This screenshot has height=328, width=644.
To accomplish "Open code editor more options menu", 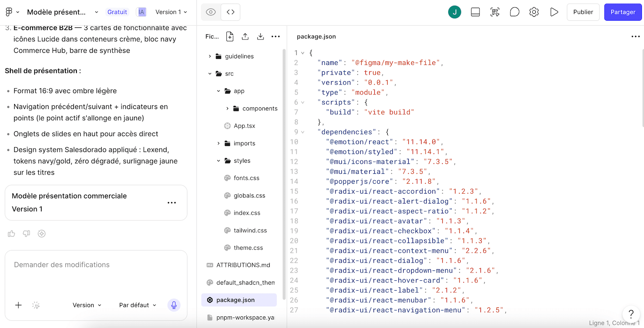I will 635,36.
